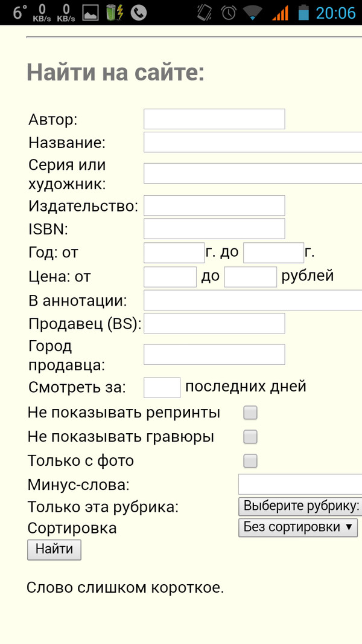Click the "Город продавца" input field
362x644 pixels.
(214, 355)
